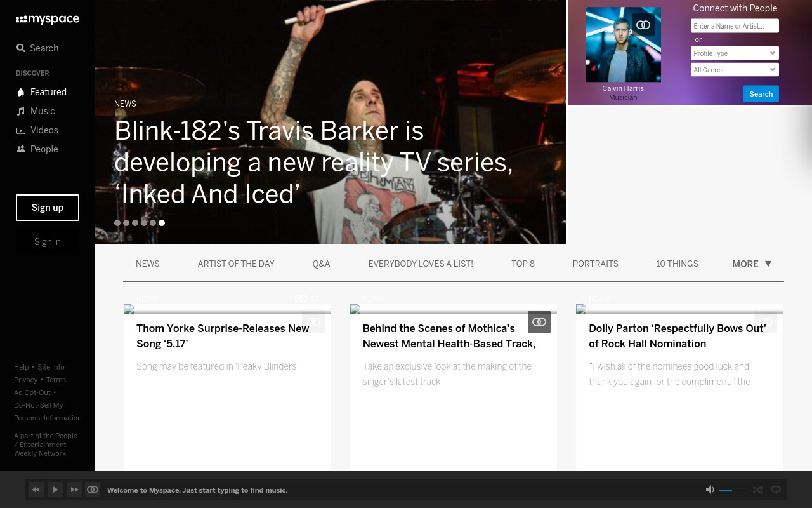The image size is (812, 508).
Task: Connect with Calvin Harris icon
Action: [x=643, y=25]
